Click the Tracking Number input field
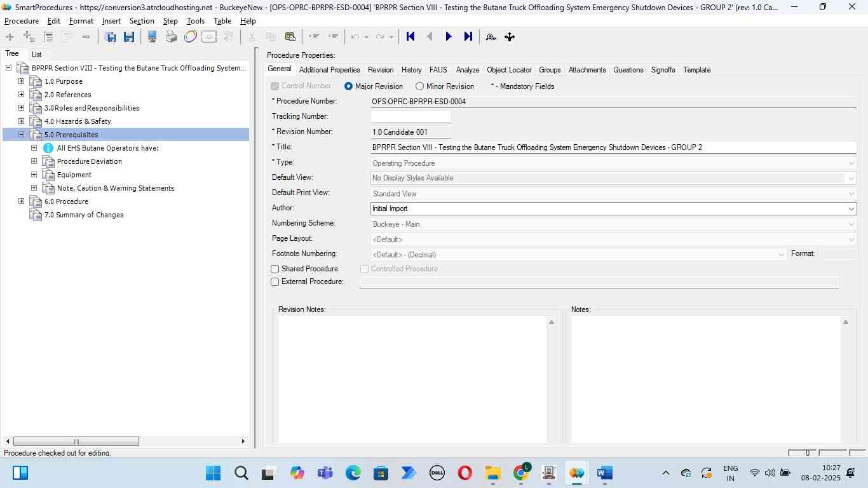The image size is (868, 488). tap(410, 117)
